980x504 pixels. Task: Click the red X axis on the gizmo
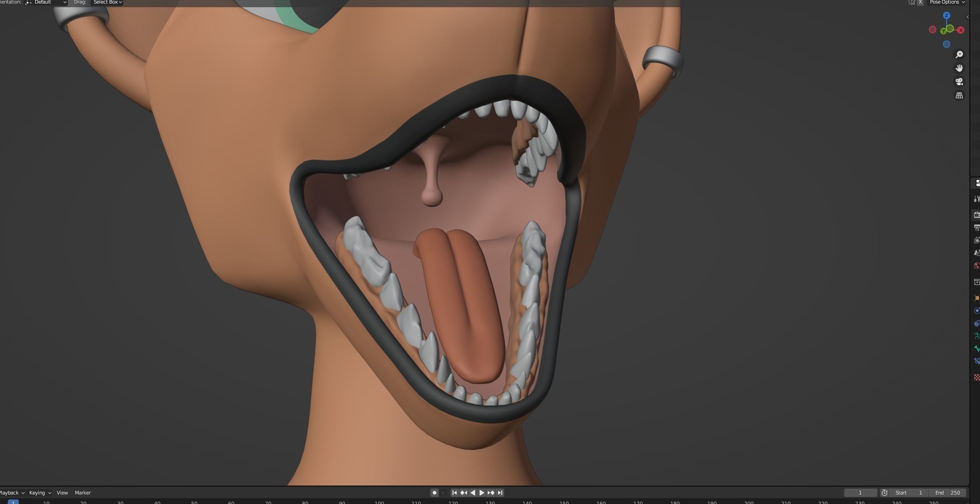coord(961,30)
